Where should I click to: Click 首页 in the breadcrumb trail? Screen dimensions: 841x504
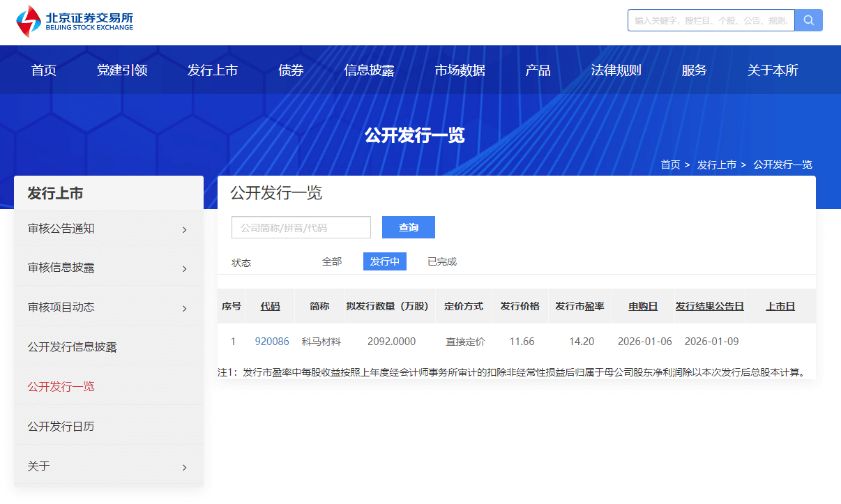(670, 165)
